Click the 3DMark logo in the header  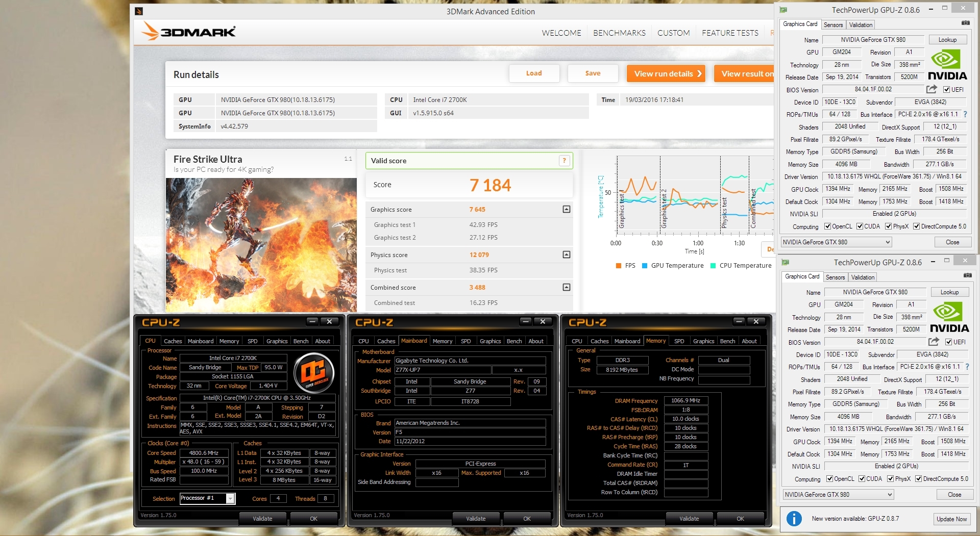(188, 31)
